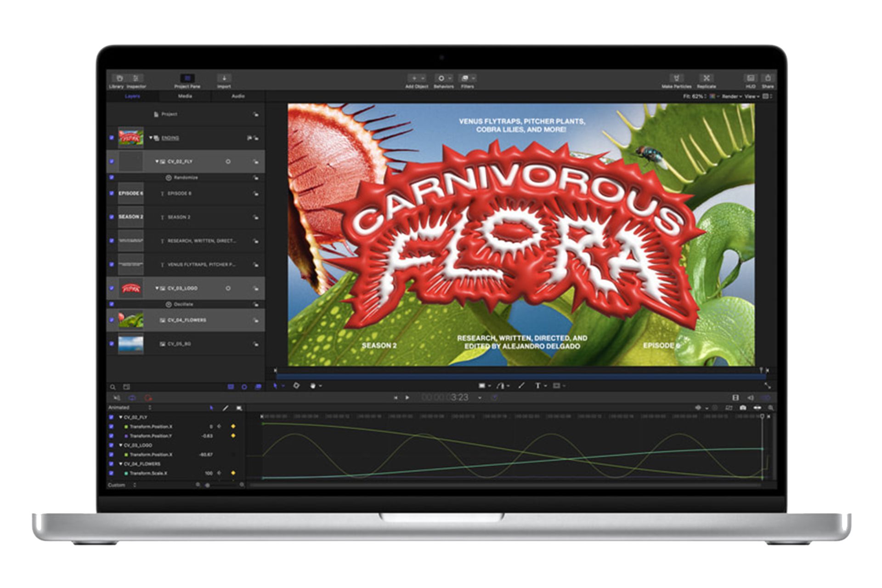Select the Text tool in canvas toolbar
This screenshot has width=882, height=588.
537,386
